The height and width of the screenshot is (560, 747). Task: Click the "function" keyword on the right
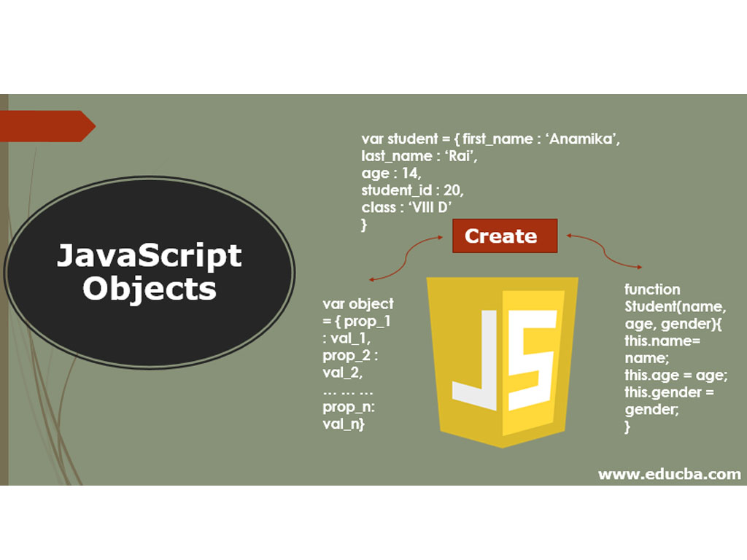[x=652, y=289]
